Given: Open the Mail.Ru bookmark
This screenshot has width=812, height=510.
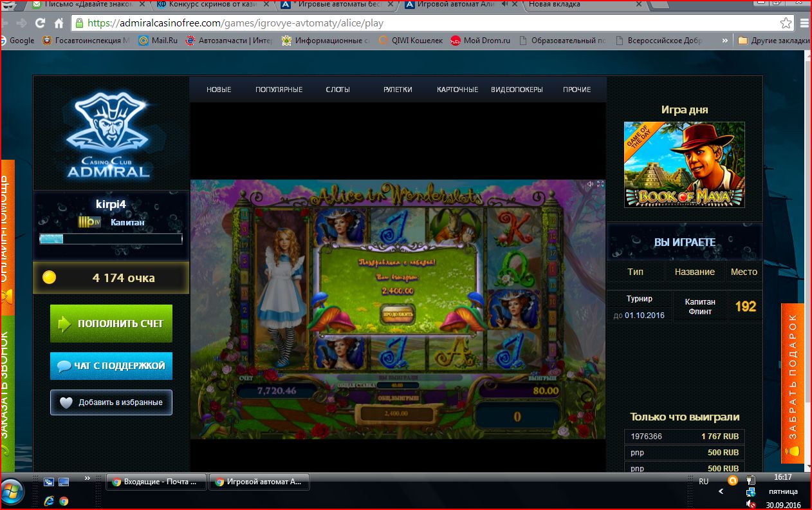Looking at the screenshot, I should pos(158,40).
